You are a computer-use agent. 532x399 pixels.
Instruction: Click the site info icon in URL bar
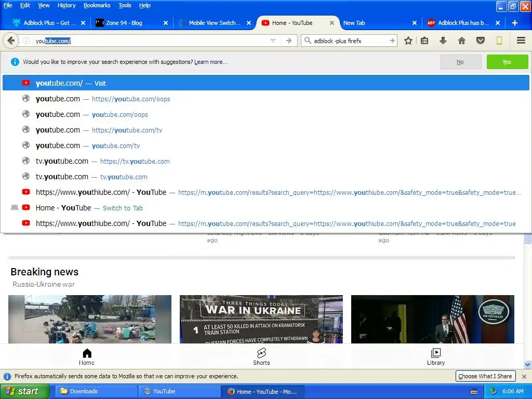pos(26,41)
